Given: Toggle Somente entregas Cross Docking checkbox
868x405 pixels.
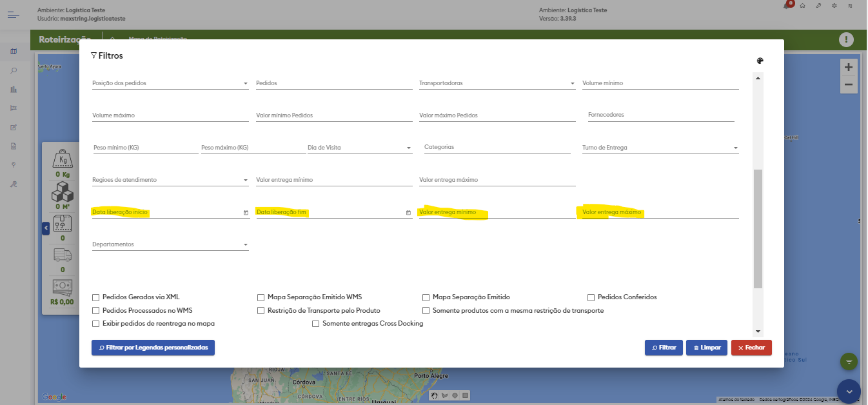Looking at the screenshot, I should coord(316,324).
